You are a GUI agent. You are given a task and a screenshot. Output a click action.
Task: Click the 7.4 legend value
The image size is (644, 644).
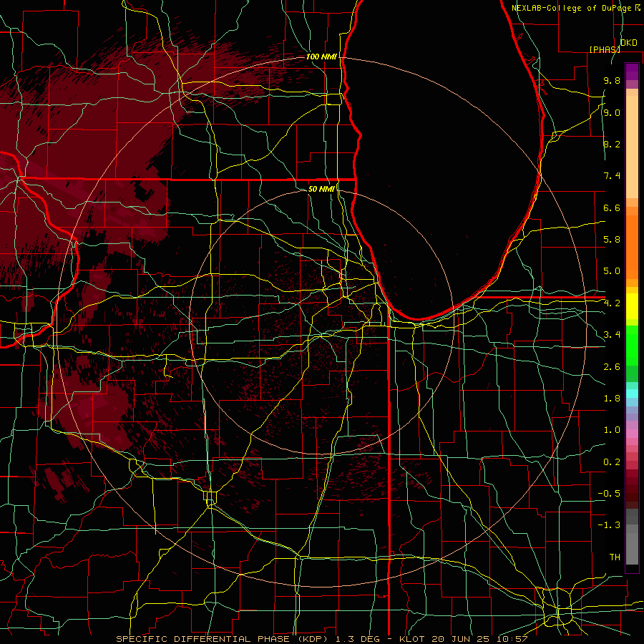pos(612,176)
